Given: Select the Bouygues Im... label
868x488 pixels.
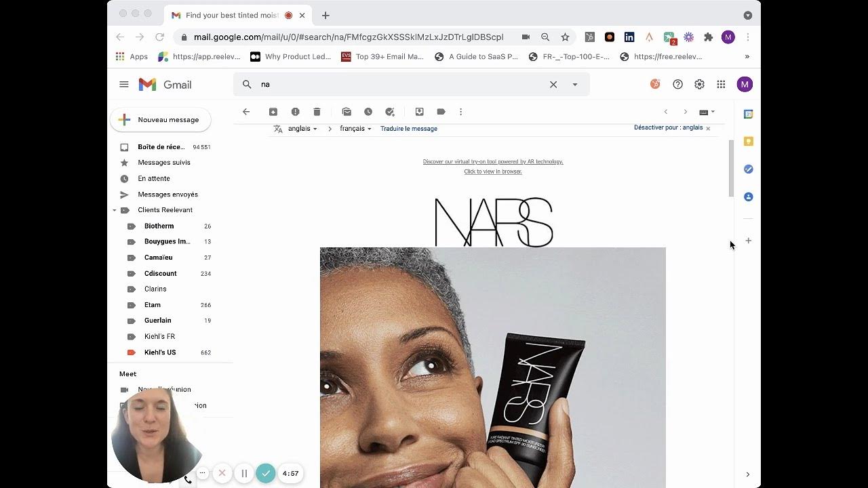Looking at the screenshot, I should click(168, 241).
